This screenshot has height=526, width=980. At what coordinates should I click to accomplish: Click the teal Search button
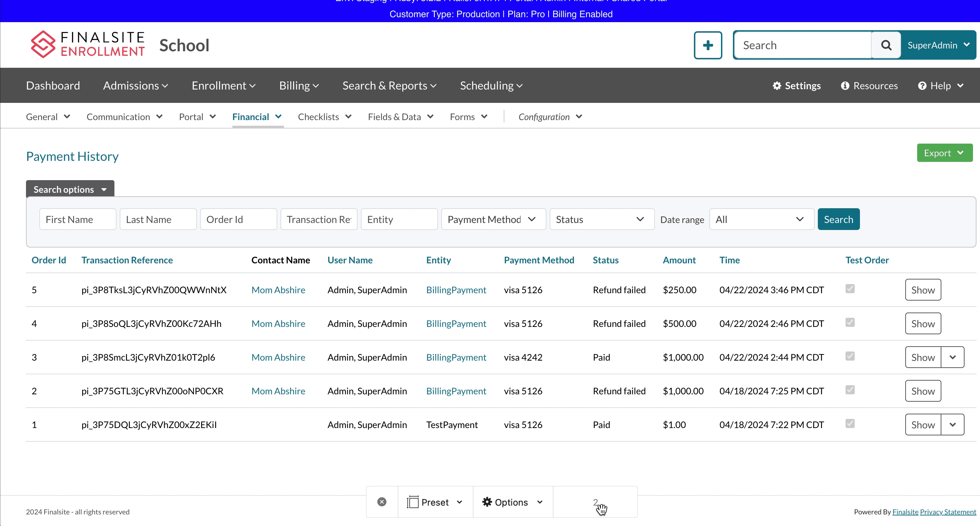pos(838,219)
